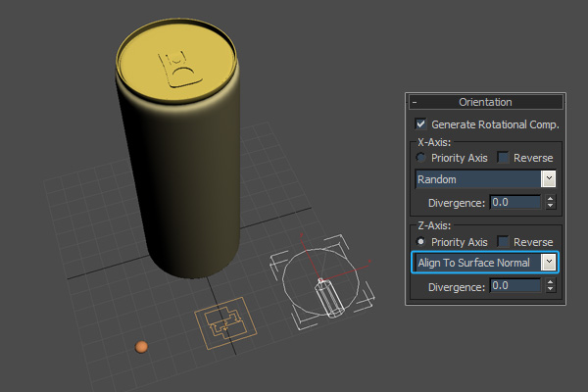588x392 pixels.
Task: Select X-Axis Priority Axis radio button
Action: 421,158
